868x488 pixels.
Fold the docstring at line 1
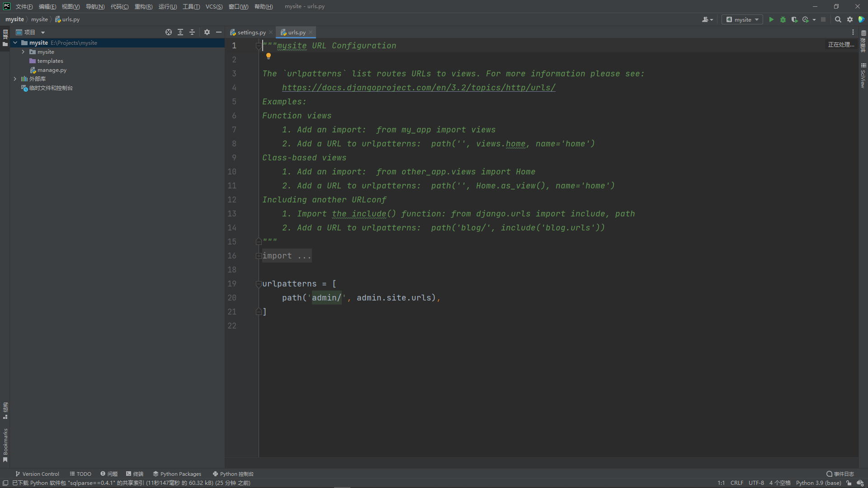(x=259, y=46)
